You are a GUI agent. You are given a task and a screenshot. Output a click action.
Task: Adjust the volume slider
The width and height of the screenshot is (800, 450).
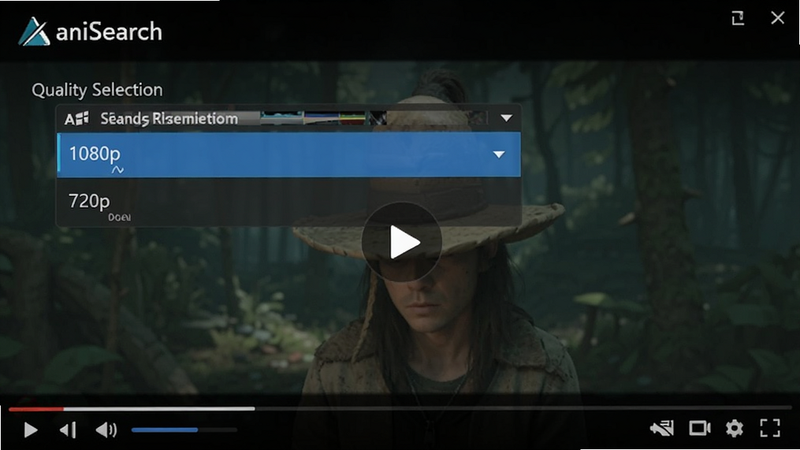[184, 430]
